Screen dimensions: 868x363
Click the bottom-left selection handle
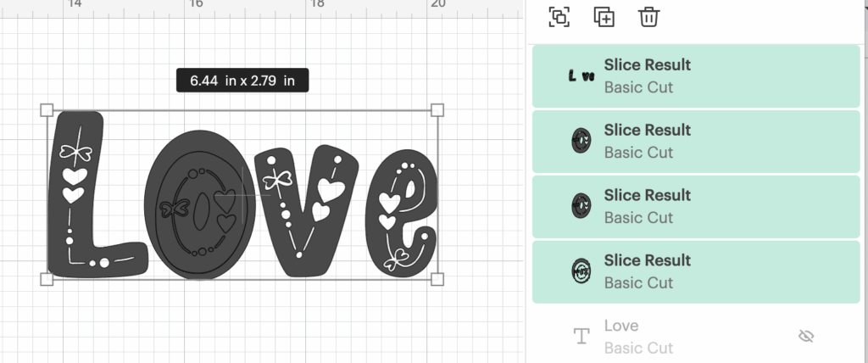click(x=47, y=279)
